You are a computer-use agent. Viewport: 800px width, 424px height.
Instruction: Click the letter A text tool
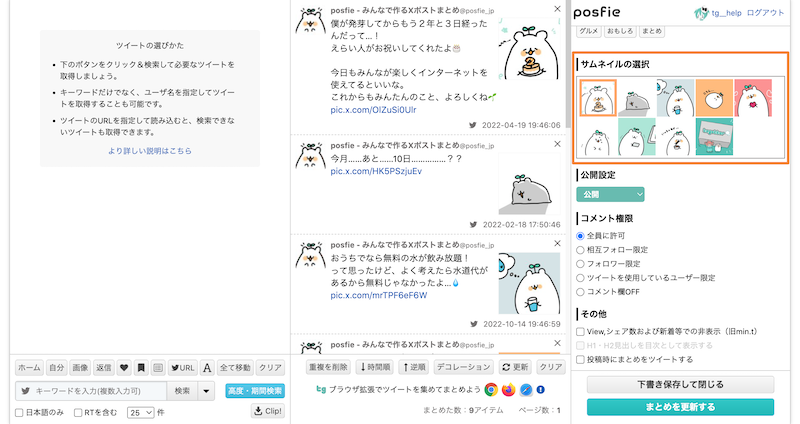[x=207, y=367]
